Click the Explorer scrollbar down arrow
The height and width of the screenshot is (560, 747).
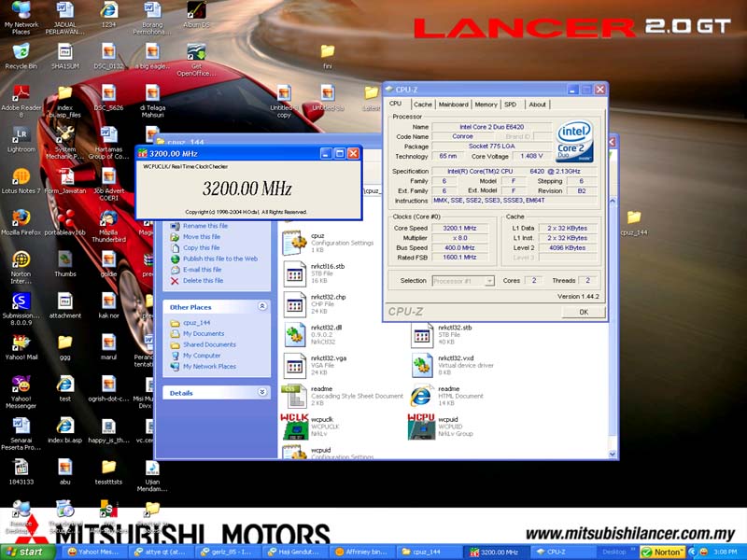(613, 454)
